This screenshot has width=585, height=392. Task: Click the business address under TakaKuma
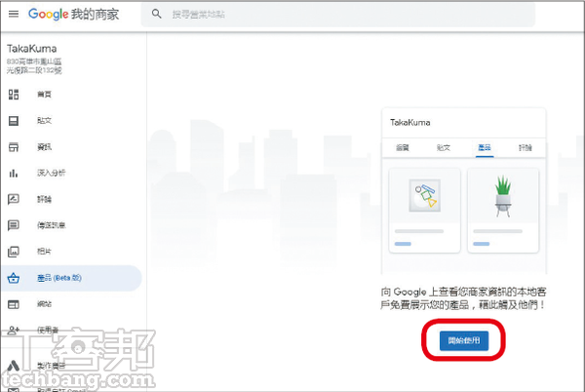[34, 66]
